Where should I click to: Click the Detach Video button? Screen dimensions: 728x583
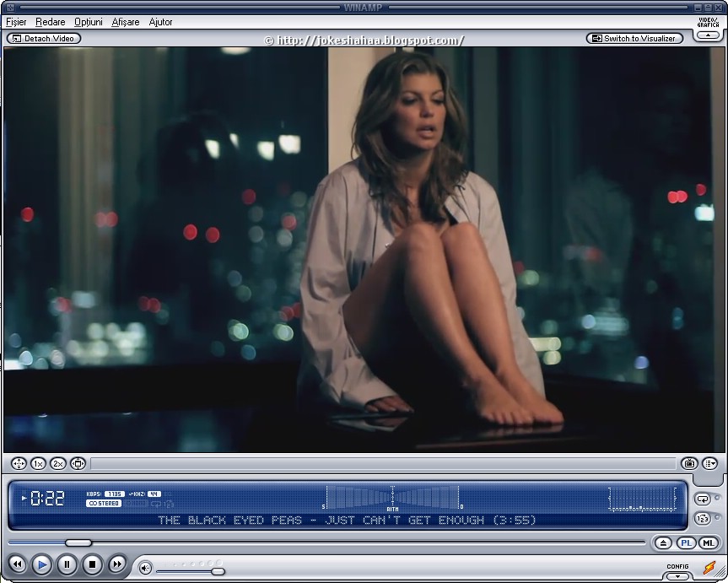[44, 39]
